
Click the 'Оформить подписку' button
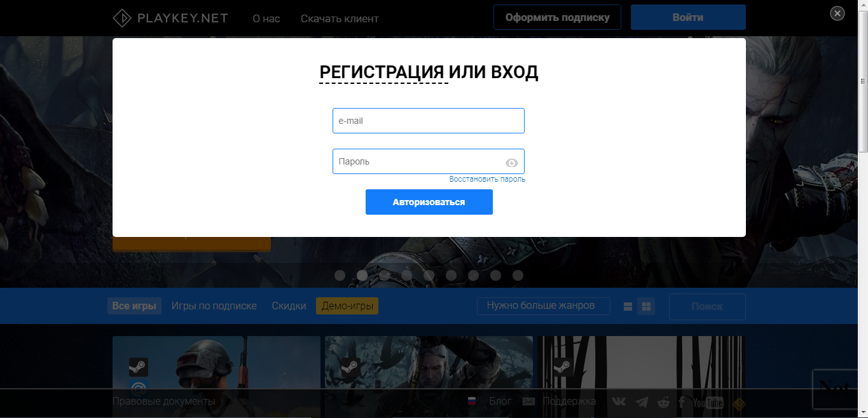coord(558,17)
